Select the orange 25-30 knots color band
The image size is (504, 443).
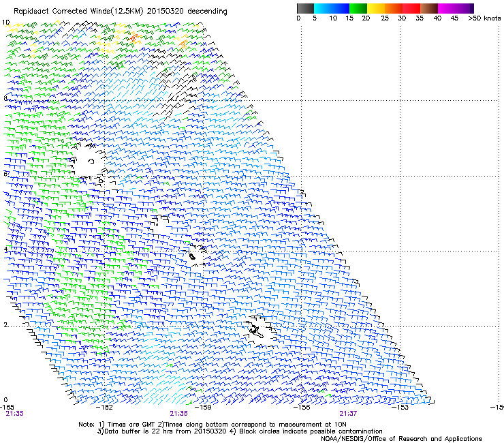(x=394, y=8)
